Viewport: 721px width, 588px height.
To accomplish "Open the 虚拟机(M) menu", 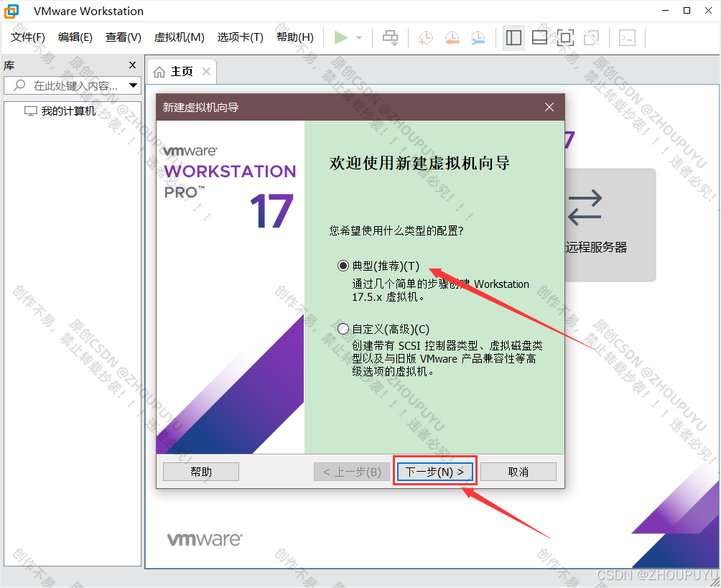I will 180,37.
